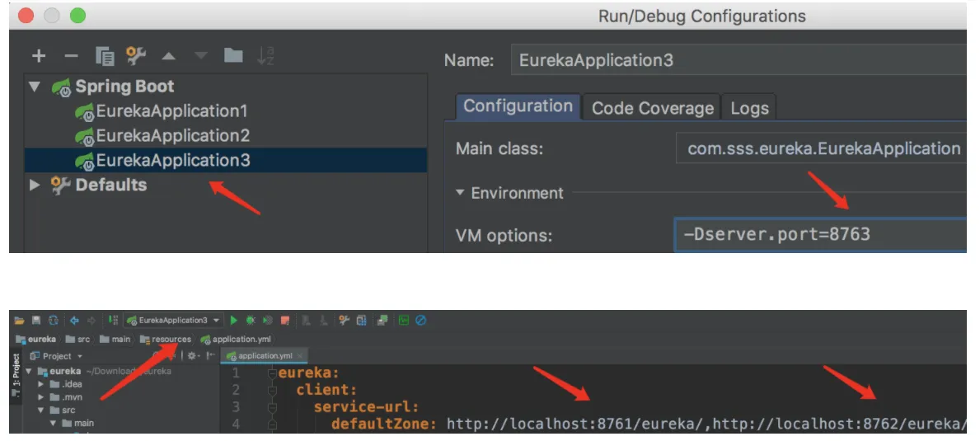Sort configurations alphabetically
This screenshot has height=441, width=980.
coord(265,55)
